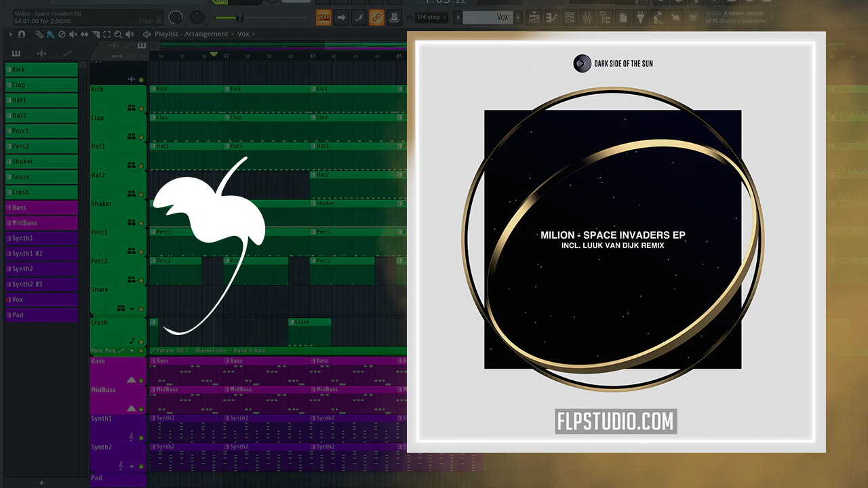The image size is (868, 488).
Task: Click the master pitch knob
Action: tap(197, 17)
